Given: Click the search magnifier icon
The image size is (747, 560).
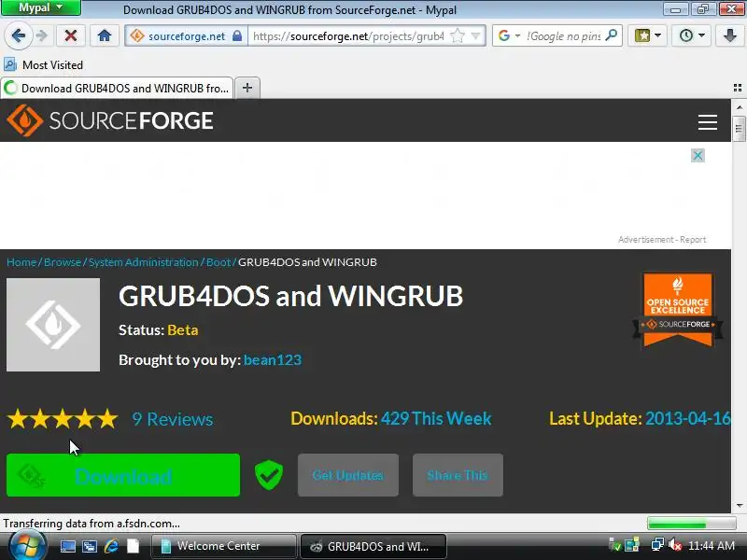Looking at the screenshot, I should (612, 35).
